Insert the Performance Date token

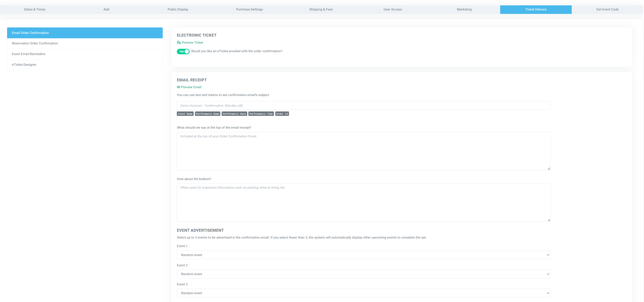pos(234,114)
